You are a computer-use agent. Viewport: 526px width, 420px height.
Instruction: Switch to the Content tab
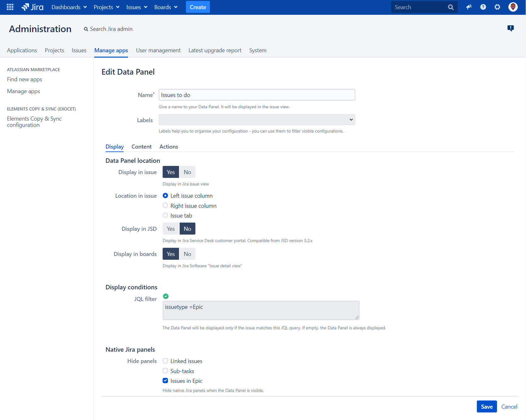pyautogui.click(x=141, y=146)
